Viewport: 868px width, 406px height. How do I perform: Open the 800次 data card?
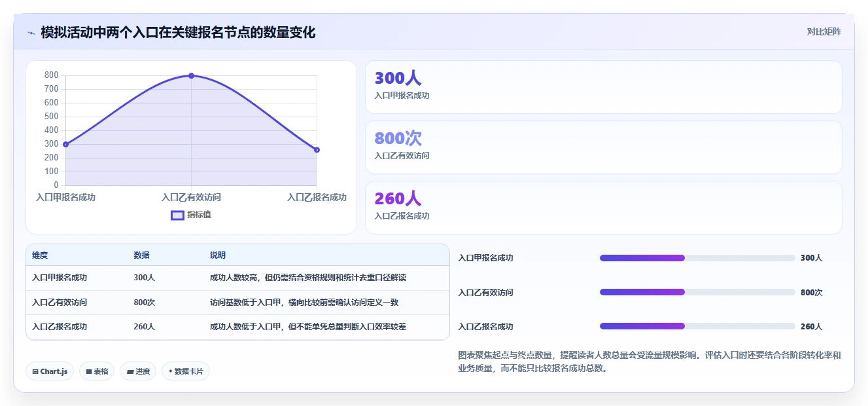603,147
